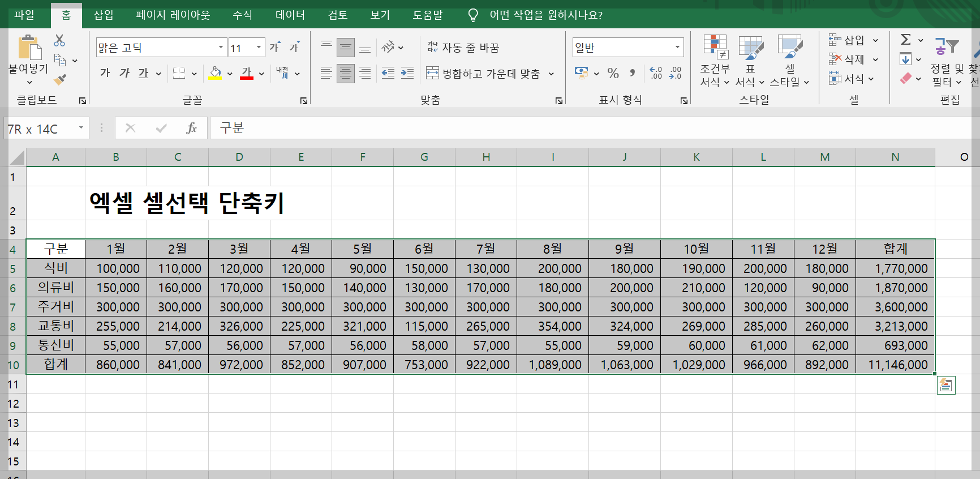Switch to the 데이터 tab
Screen dimensions: 980x479
(x=290, y=15)
